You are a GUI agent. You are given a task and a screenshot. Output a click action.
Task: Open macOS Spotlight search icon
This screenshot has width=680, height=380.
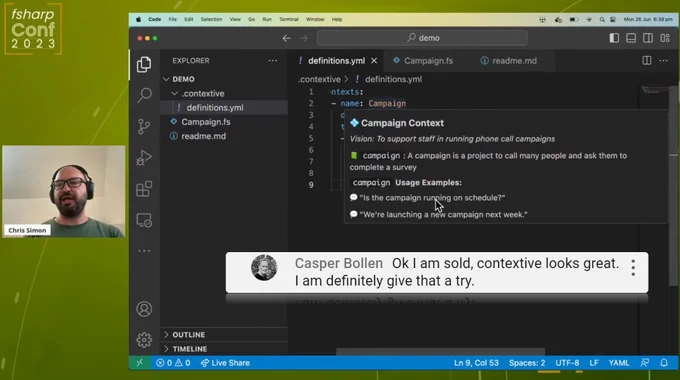pyautogui.click(x=602, y=20)
